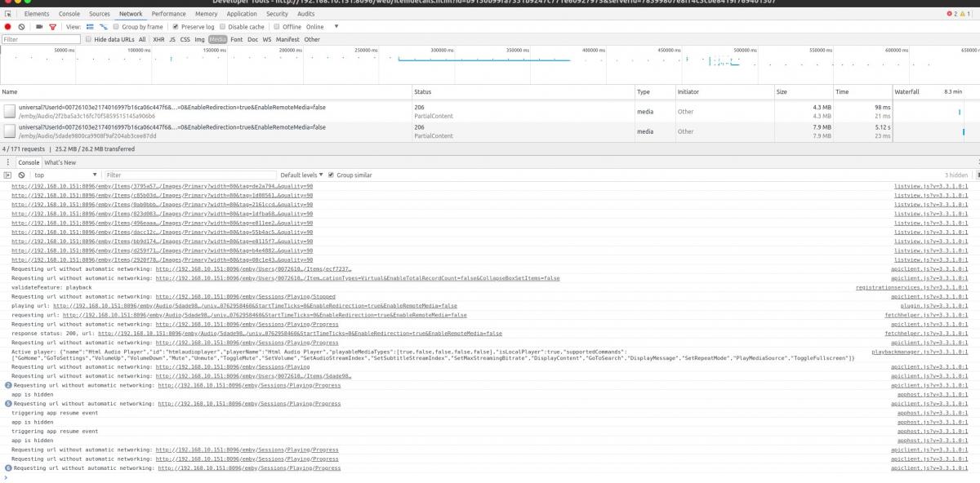Sort requests by Initiator column

click(x=724, y=92)
